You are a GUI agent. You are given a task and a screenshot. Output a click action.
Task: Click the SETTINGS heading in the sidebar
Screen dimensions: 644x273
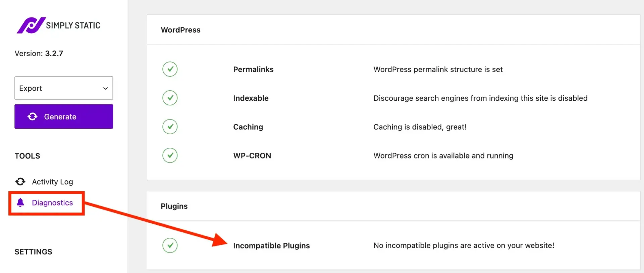[x=33, y=252]
